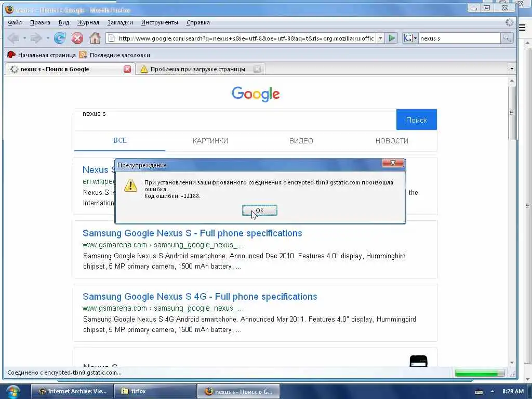This screenshot has height=399, width=532.
Task: Open the Закладки menu
Action: (120, 22)
